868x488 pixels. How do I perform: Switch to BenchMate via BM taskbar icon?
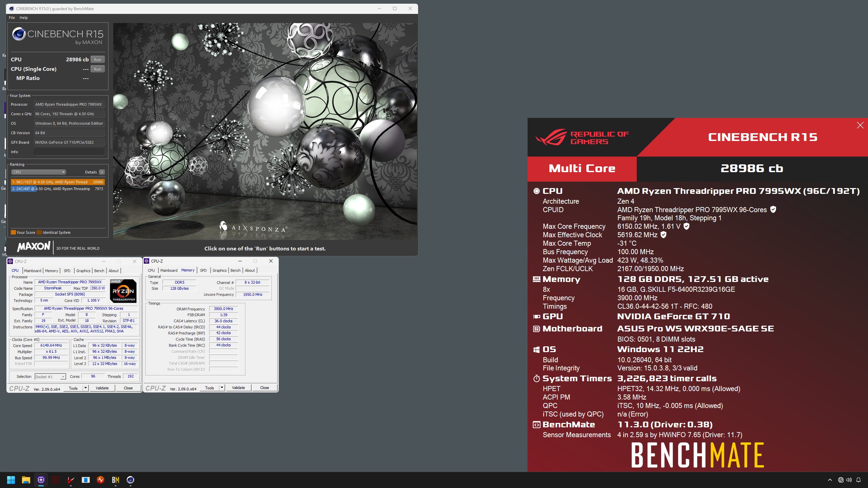[x=115, y=480]
